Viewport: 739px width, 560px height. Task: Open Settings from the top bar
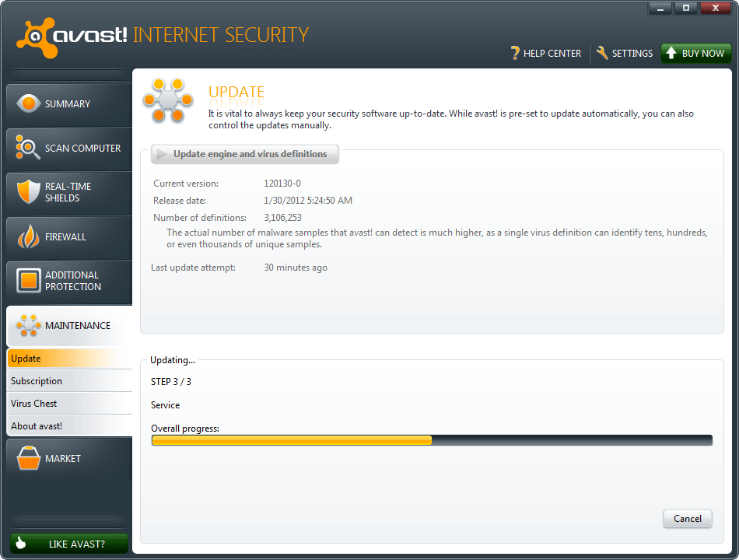click(x=625, y=53)
